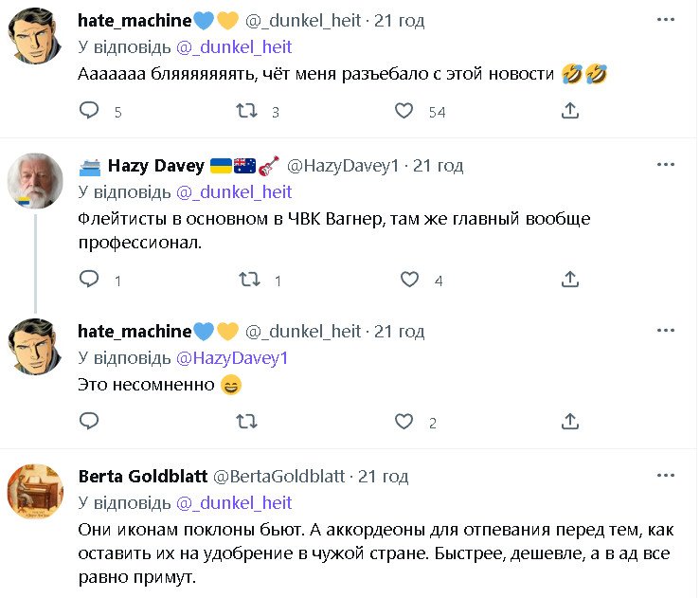Share the first hate_machine tweet
This screenshot has height=598, width=700.
pyautogui.click(x=570, y=112)
